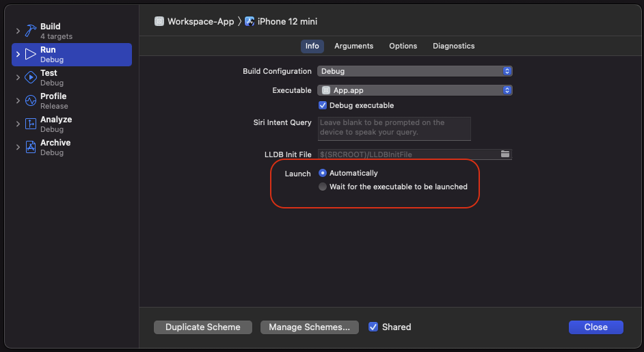Click the iPhone 12 mini device icon
Screen dimensions: 644x352
(x=250, y=21)
